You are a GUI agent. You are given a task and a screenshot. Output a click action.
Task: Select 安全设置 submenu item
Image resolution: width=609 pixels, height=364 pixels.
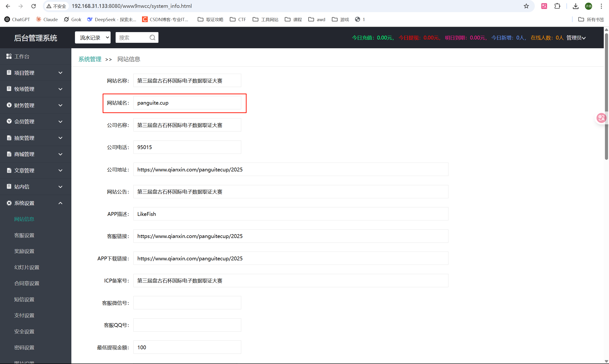coord(24,332)
